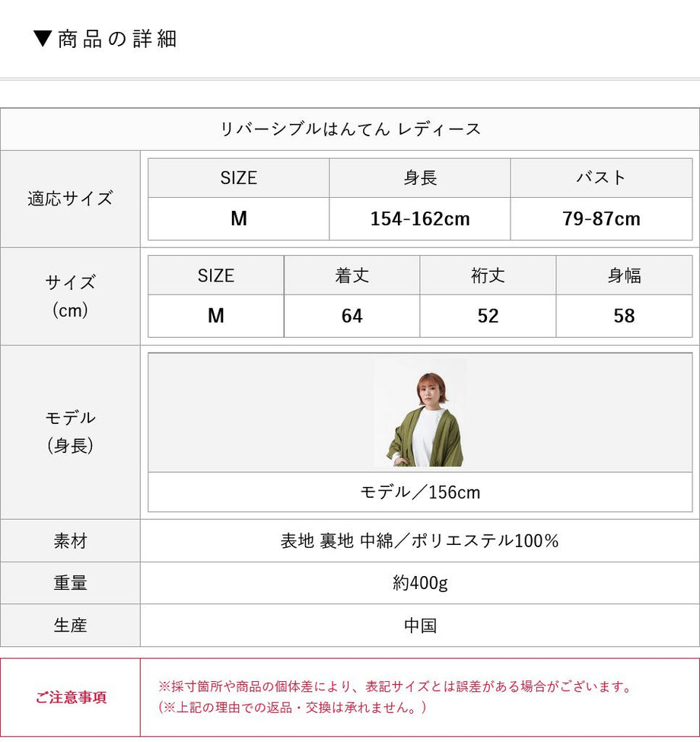The image size is (700, 742).
Task: Click the weight value 約400g
Action: (x=420, y=583)
